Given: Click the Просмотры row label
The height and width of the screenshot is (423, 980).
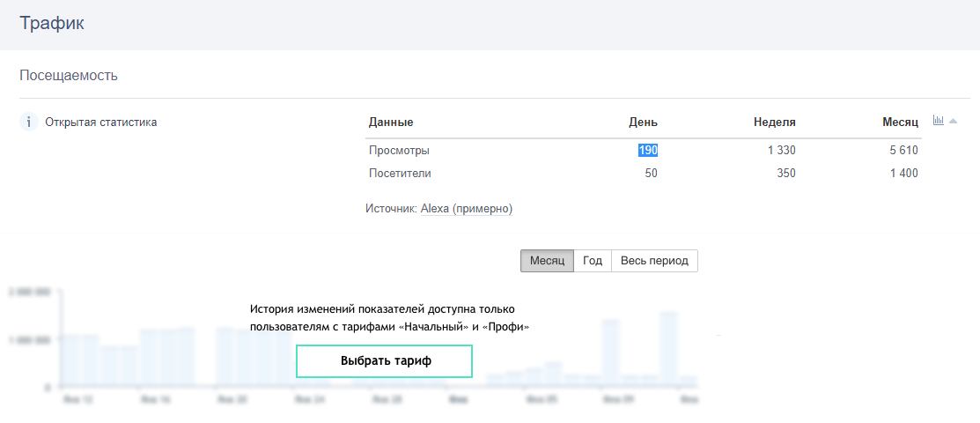Looking at the screenshot, I should click(x=399, y=151).
